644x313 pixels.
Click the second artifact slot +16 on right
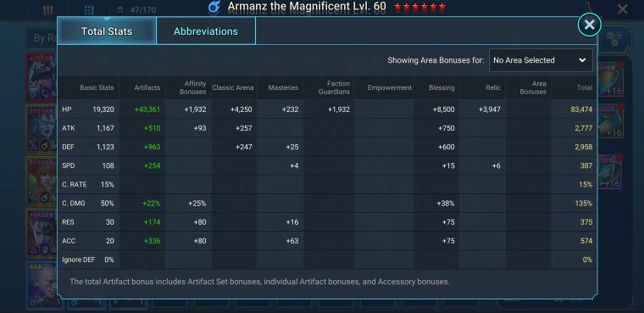611,120
